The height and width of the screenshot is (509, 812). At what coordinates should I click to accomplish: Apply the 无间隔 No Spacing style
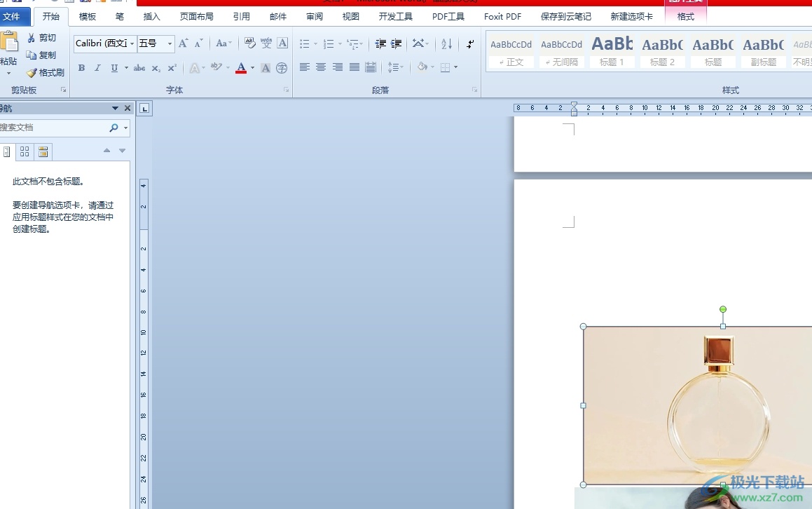[561, 53]
